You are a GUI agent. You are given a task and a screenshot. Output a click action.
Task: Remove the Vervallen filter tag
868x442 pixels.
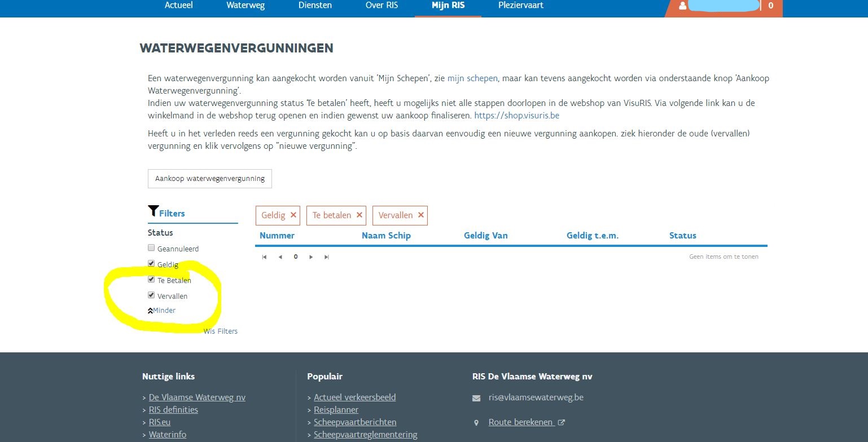(x=420, y=215)
